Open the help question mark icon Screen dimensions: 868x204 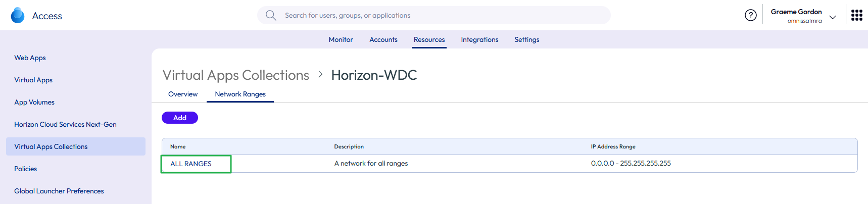(x=750, y=16)
